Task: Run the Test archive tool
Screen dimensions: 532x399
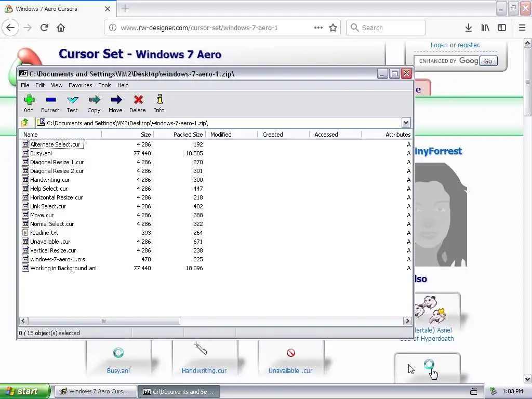Action: point(73,100)
